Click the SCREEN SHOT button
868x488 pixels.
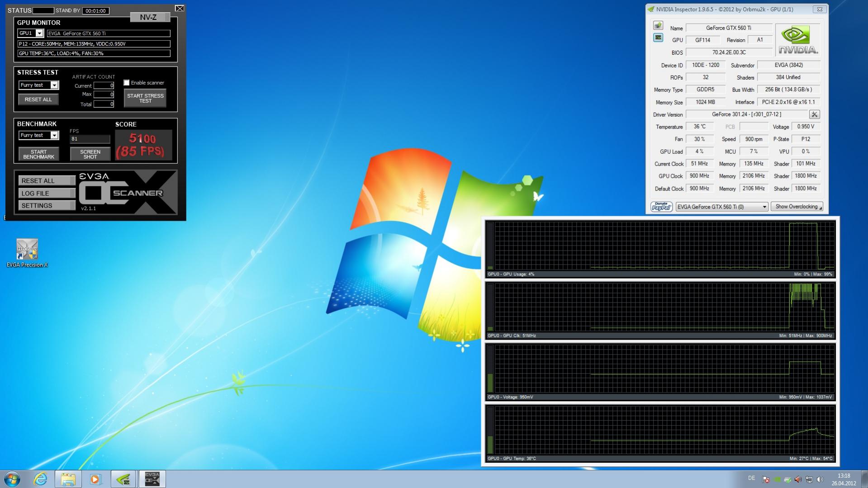(x=90, y=154)
